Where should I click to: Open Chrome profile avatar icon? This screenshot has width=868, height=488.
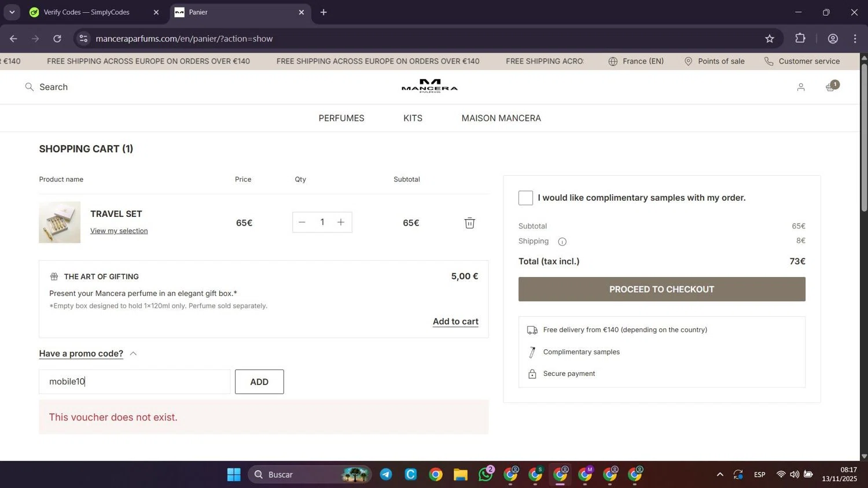[x=833, y=39]
